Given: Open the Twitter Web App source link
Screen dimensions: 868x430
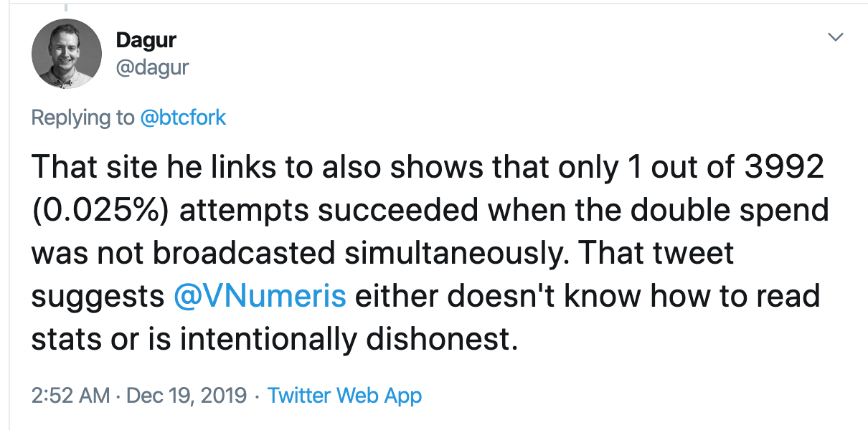Looking at the screenshot, I should [344, 395].
